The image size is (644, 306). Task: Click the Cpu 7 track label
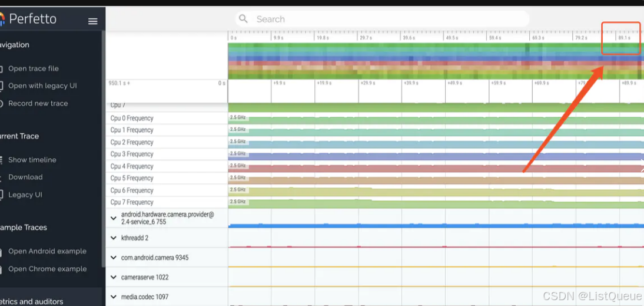click(118, 106)
